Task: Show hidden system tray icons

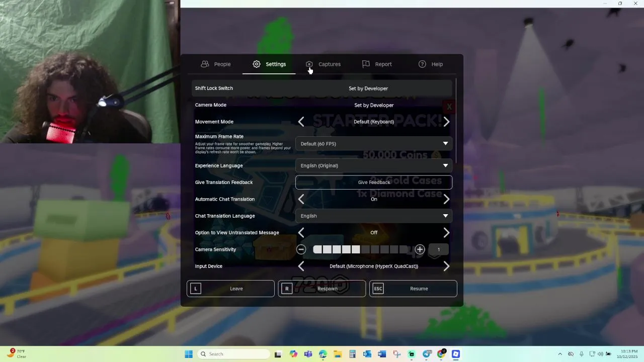Action: coord(560,354)
